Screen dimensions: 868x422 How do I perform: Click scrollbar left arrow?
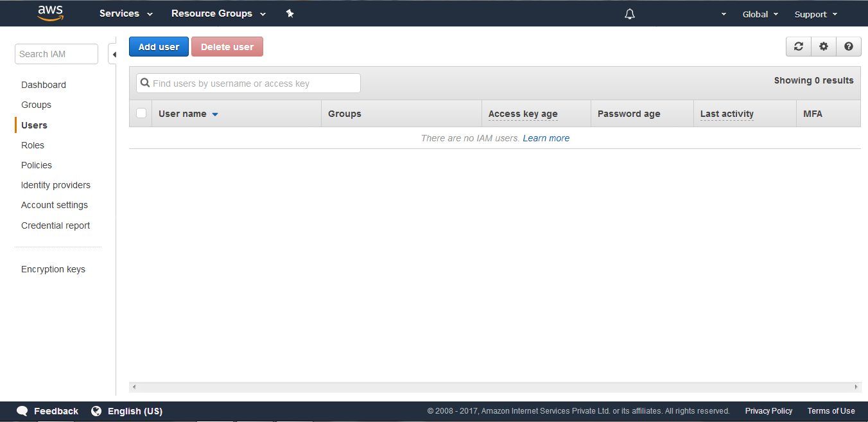(134, 387)
